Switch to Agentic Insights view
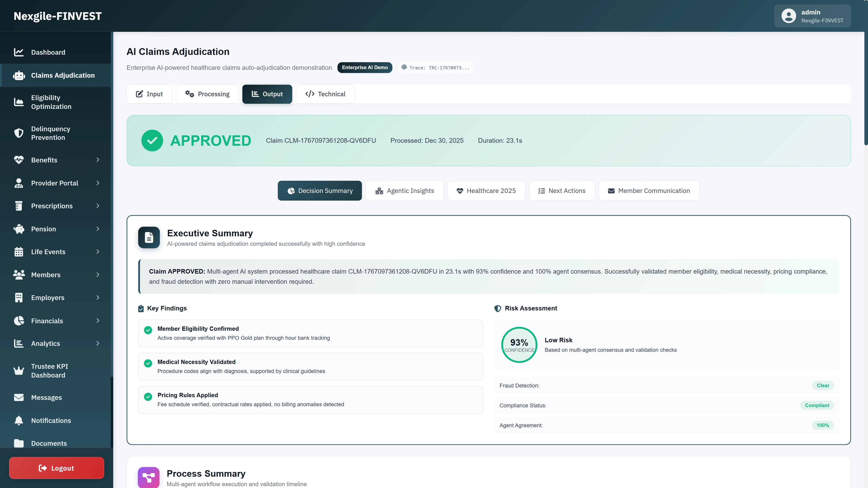Viewport: 868px width, 488px height. pos(404,191)
